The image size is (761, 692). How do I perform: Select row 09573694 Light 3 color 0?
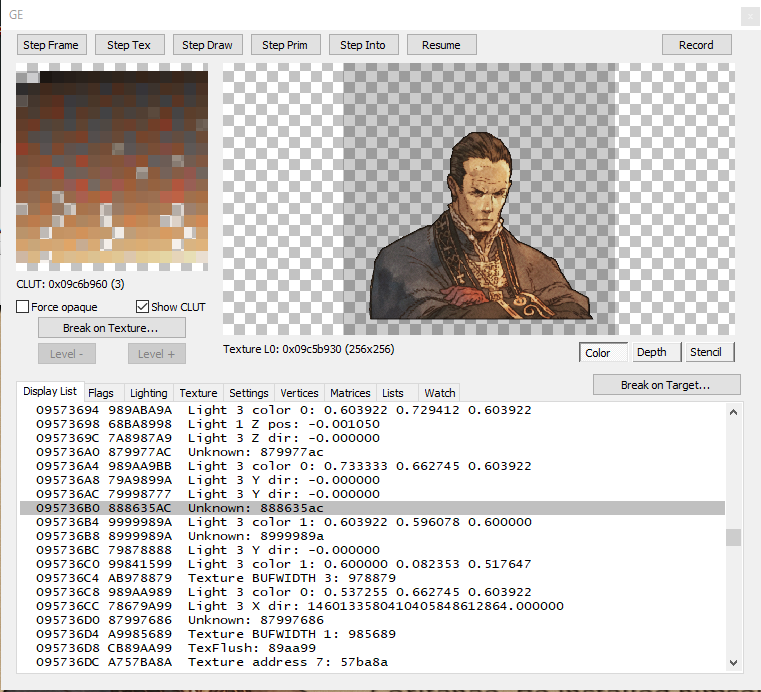point(372,410)
